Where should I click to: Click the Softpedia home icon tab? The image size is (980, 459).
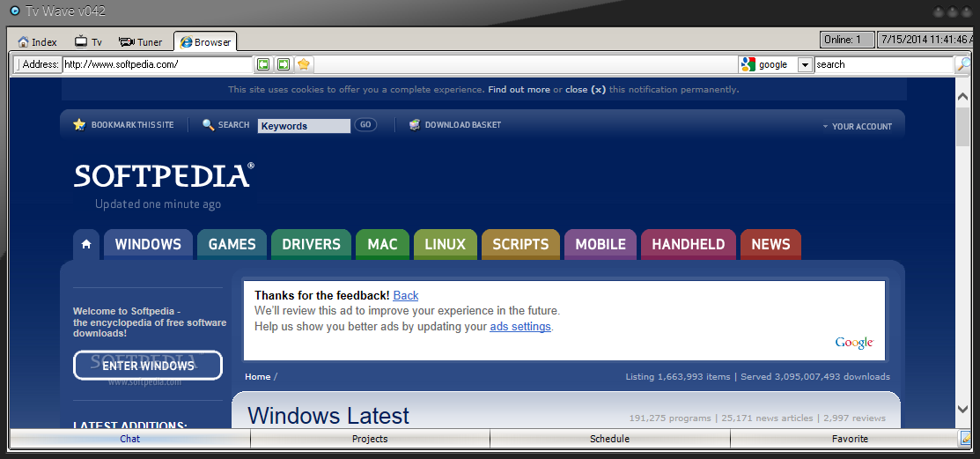86,244
